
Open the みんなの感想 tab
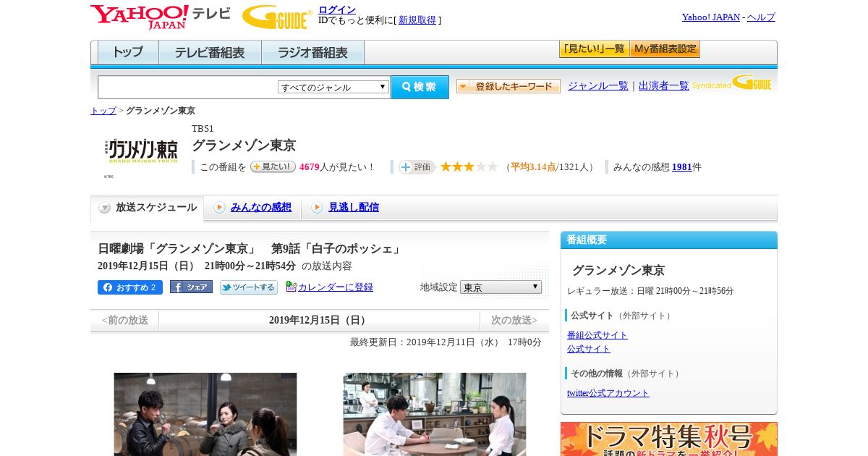[x=261, y=208]
